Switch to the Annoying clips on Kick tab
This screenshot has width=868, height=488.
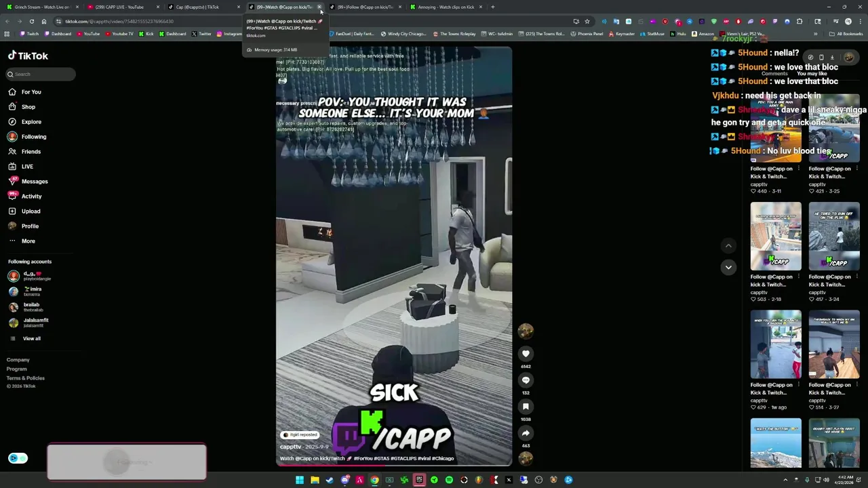click(x=444, y=7)
